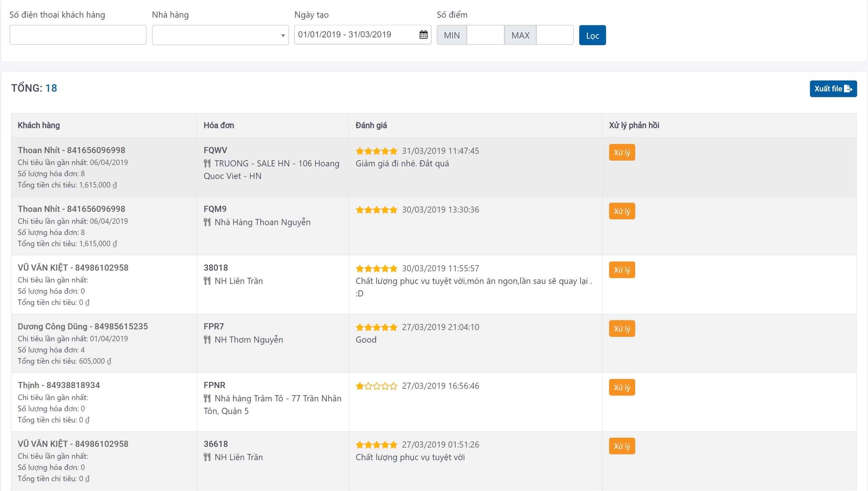This screenshot has width=868, height=491.
Task: Click the restaurant icon for invoice 38018
Action: click(207, 281)
